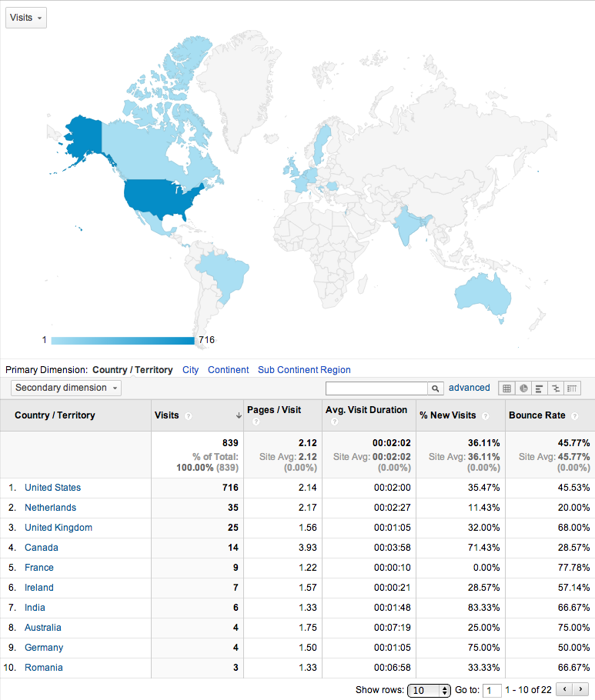Open advanced filter link
The height and width of the screenshot is (700, 595).
(469, 388)
